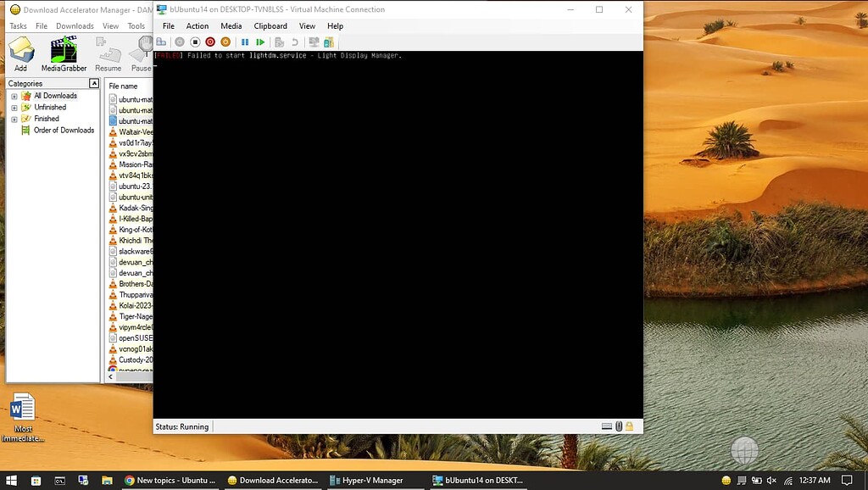Take a checkpoint of bUbuntu14
Image resolution: width=868 pixels, height=490 pixels.
(x=281, y=42)
